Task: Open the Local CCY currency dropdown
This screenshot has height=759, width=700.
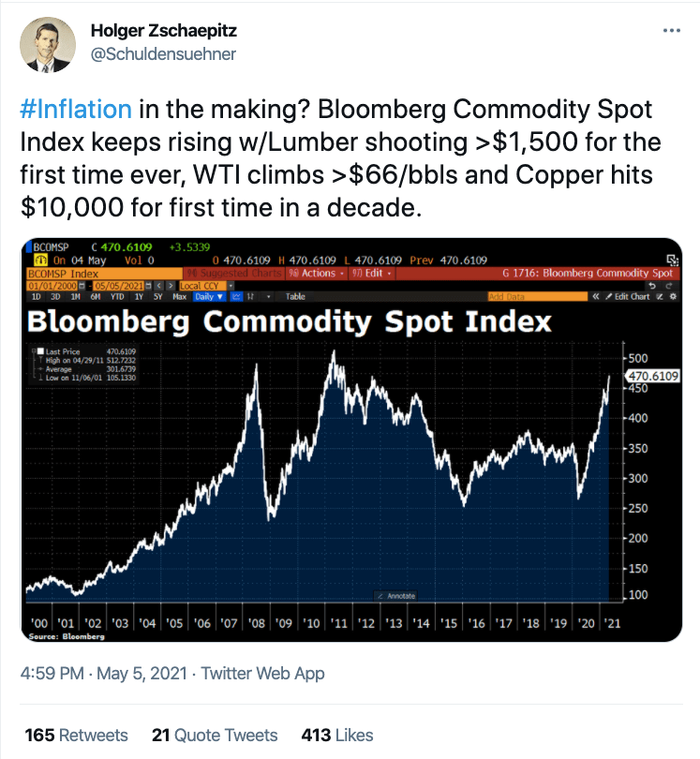Action: pos(207,286)
